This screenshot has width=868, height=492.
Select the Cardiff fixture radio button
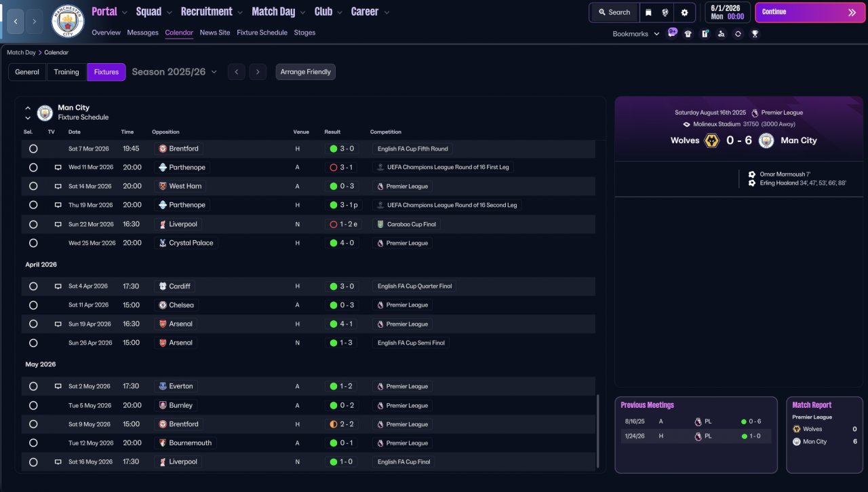coord(33,286)
